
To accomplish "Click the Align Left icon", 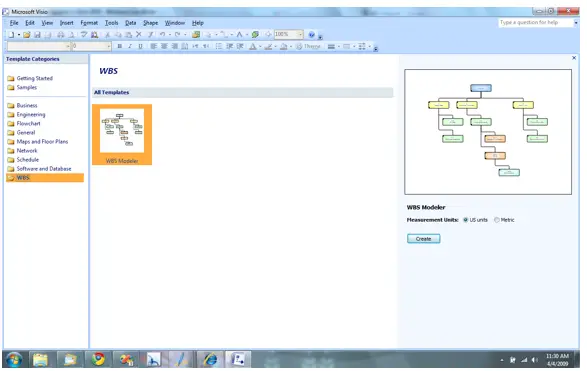I will point(153,46).
